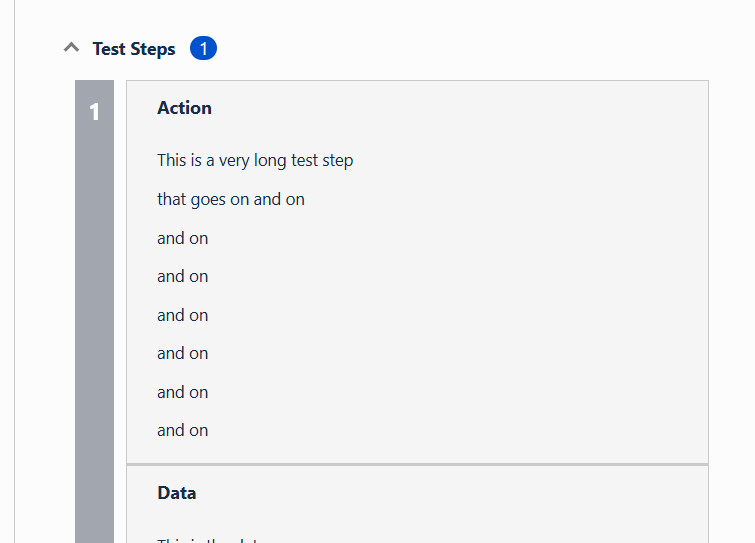The width and height of the screenshot is (755, 543).
Task: Click the Data field heading
Action: coord(177,493)
